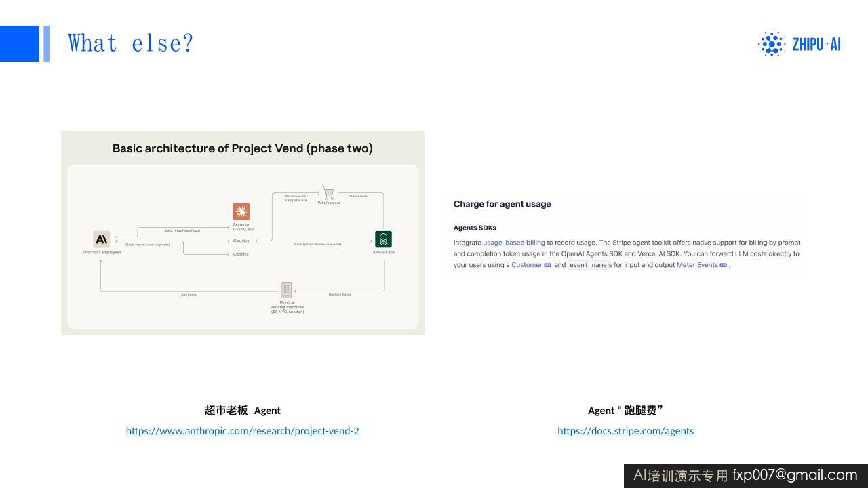Click the usage-based billing link text

click(513, 243)
